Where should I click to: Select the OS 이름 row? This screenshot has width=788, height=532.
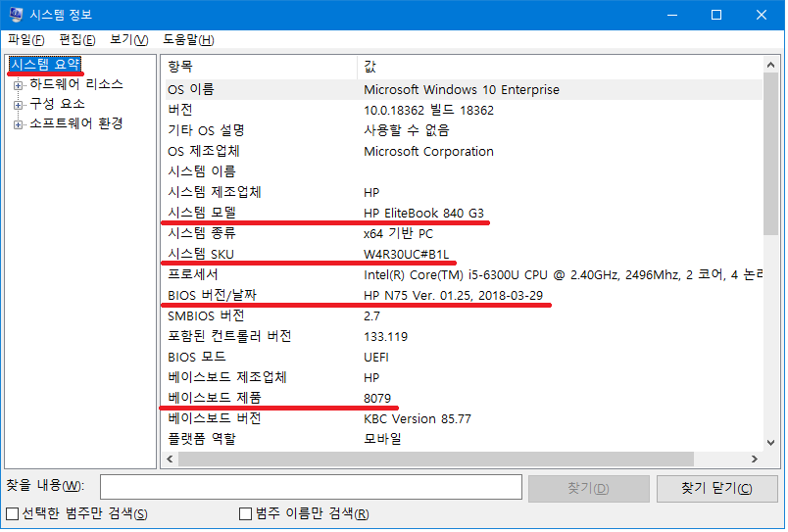pos(462,90)
